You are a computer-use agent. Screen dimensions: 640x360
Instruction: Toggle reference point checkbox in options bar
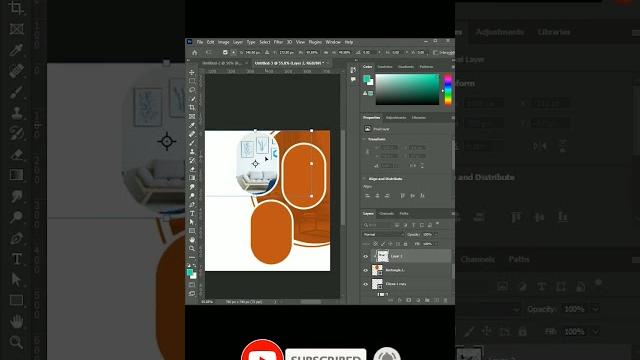(x=225, y=53)
